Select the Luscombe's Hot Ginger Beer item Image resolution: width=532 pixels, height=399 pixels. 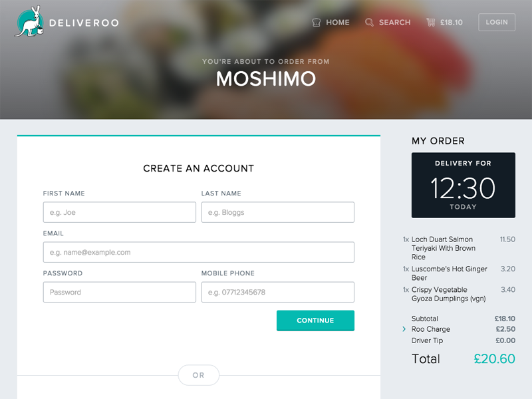coord(449,273)
